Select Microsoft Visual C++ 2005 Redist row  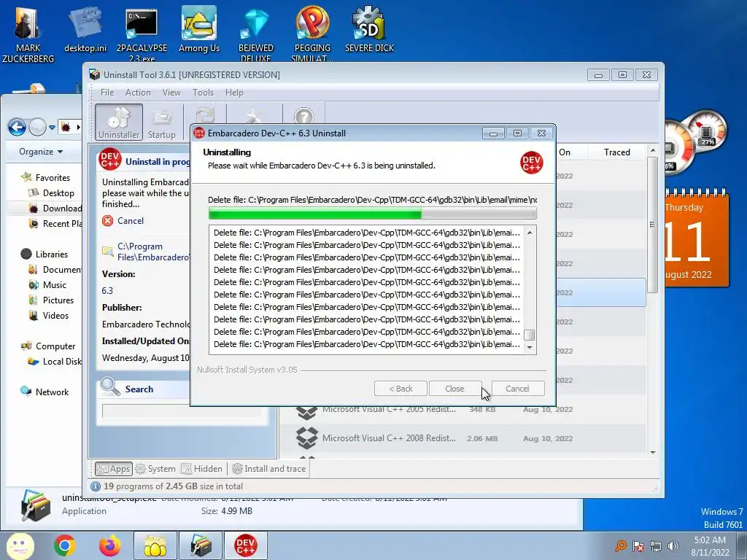[x=462, y=411]
